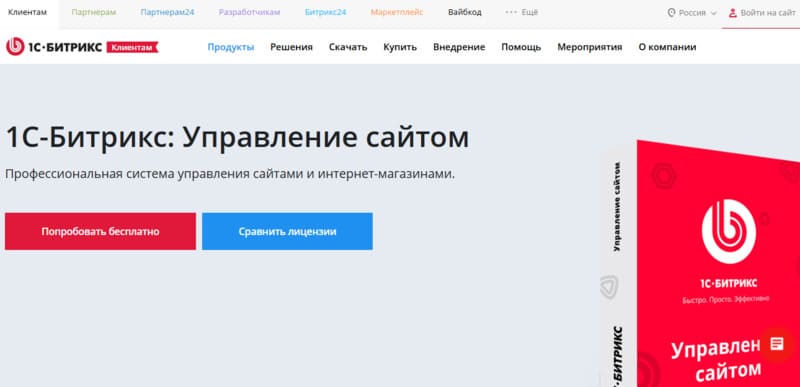This screenshot has width=800, height=387.
Task: Click the Попробовать бесплатно button
Action: tap(101, 231)
